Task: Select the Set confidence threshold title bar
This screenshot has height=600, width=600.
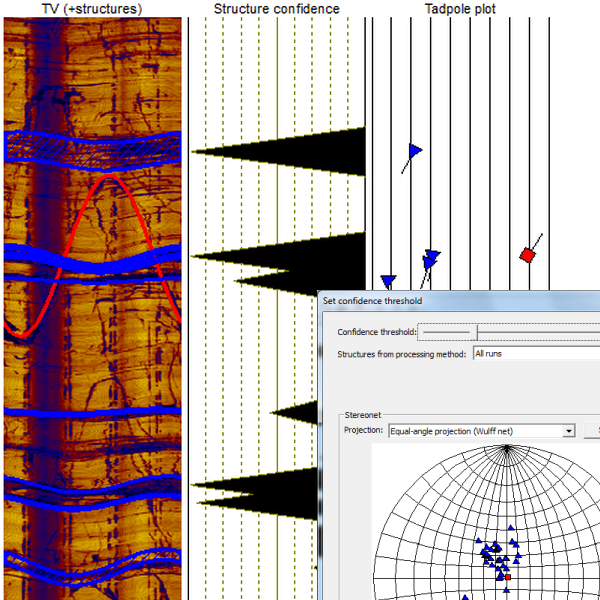Action: click(x=459, y=301)
